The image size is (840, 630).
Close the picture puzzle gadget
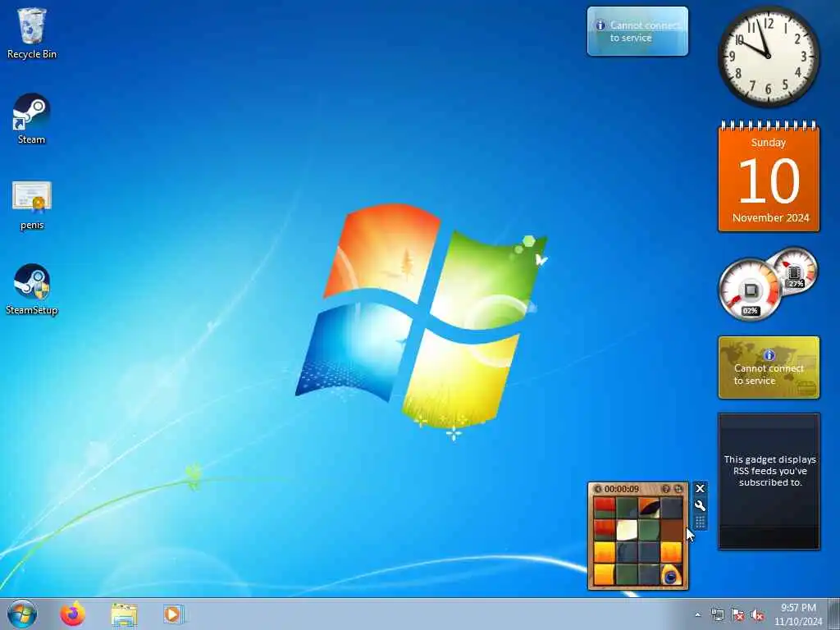coord(700,489)
